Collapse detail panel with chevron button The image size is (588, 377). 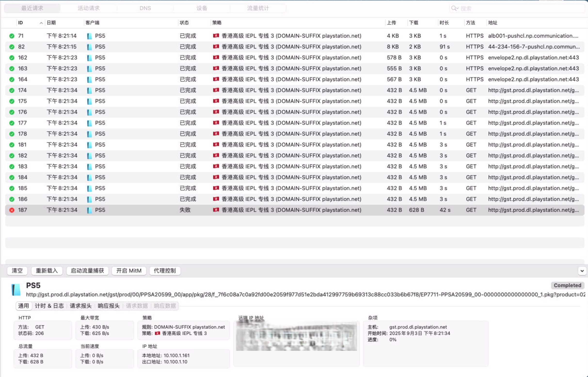582,271
